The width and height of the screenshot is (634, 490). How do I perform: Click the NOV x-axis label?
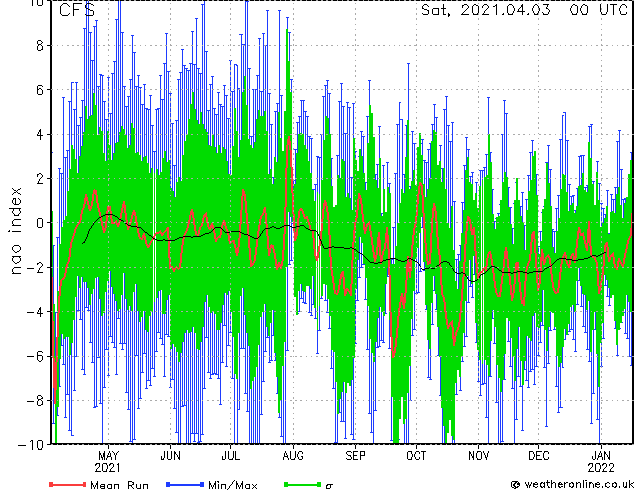[x=478, y=456]
